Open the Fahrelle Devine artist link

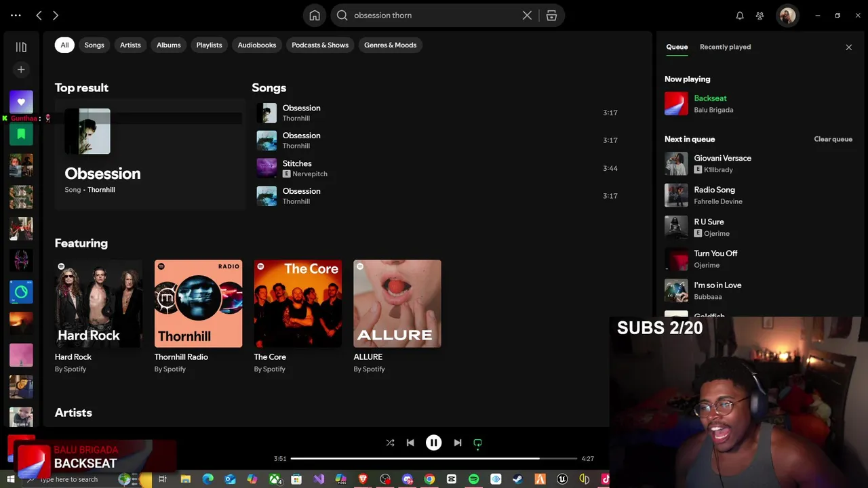click(718, 201)
